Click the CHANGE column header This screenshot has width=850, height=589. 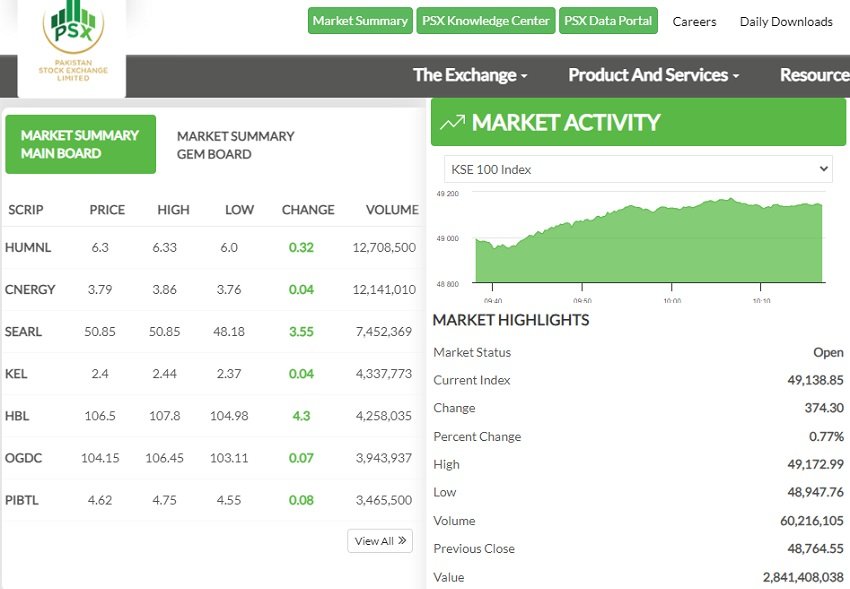(x=308, y=209)
